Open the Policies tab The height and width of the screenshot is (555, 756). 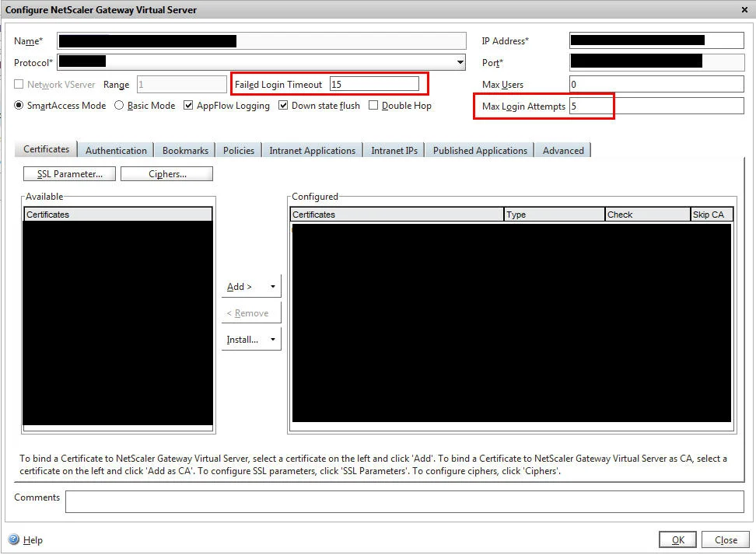tap(239, 150)
